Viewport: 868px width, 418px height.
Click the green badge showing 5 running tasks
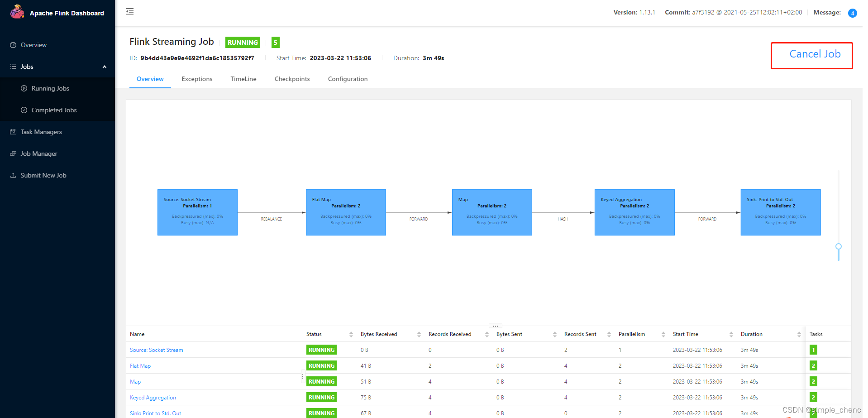point(275,43)
